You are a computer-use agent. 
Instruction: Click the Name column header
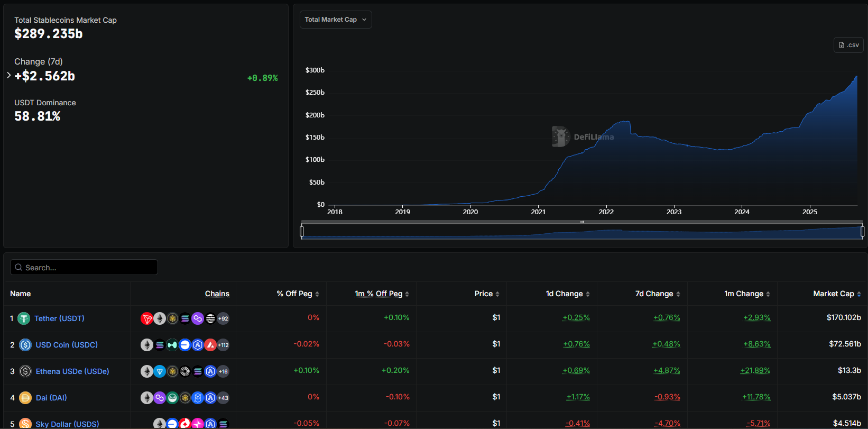(21, 294)
